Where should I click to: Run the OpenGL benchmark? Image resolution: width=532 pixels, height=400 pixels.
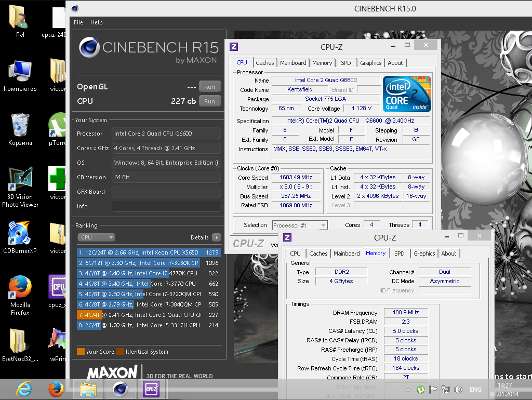[x=210, y=87]
